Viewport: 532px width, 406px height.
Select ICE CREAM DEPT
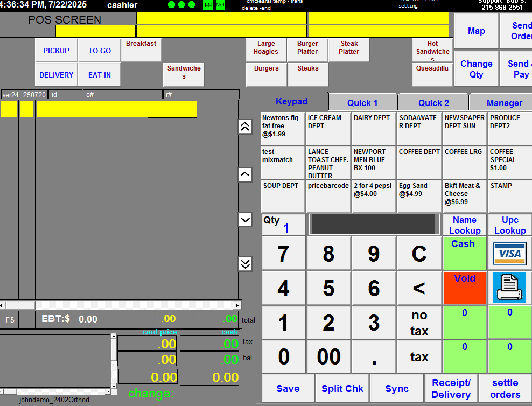click(x=328, y=129)
